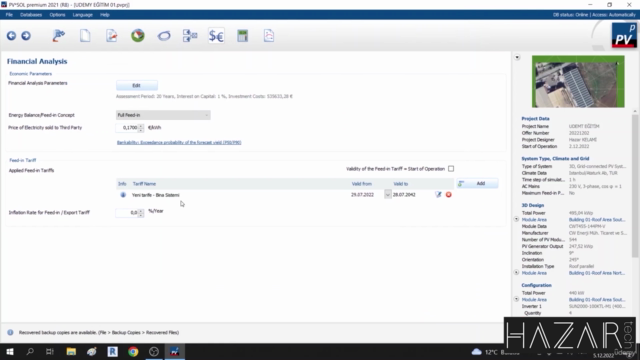The width and height of the screenshot is (640, 360).
Task: Open Task View on the taskbar
Action: 50,351
